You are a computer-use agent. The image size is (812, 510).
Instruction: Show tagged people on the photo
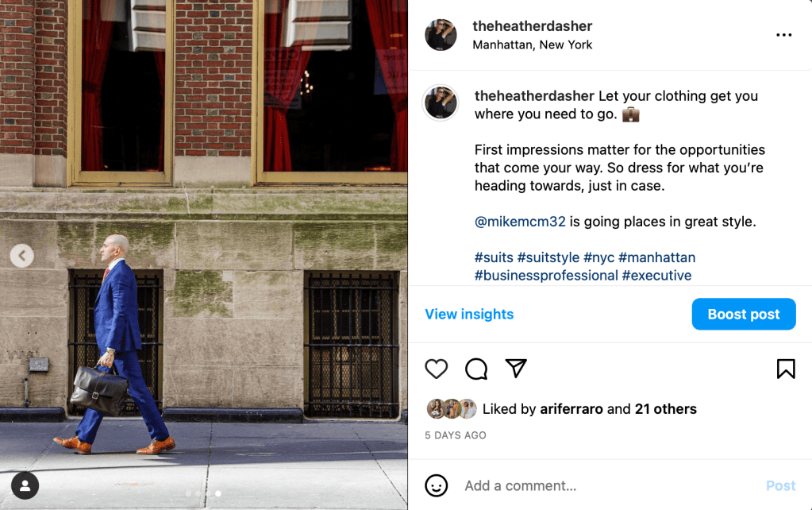click(x=25, y=485)
